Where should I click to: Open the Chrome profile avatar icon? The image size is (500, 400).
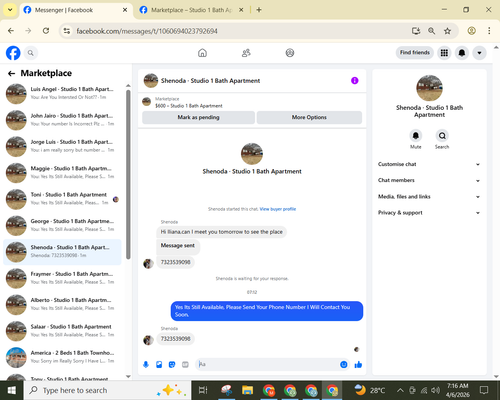point(471,31)
